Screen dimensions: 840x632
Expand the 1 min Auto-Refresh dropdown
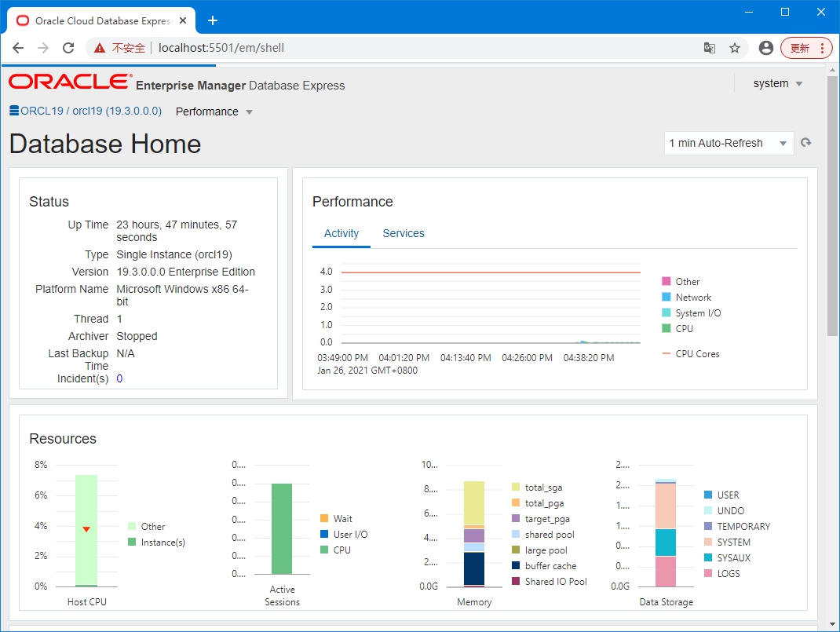729,143
